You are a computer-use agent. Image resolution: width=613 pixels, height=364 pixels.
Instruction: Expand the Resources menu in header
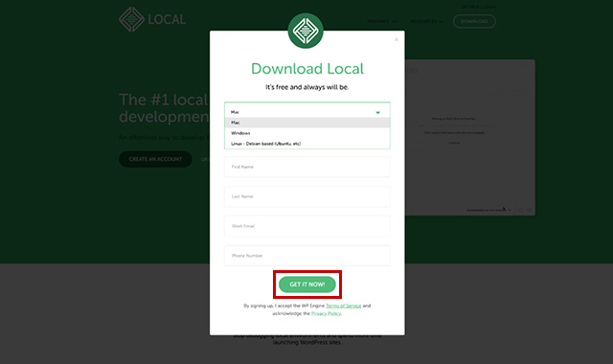[x=427, y=21]
